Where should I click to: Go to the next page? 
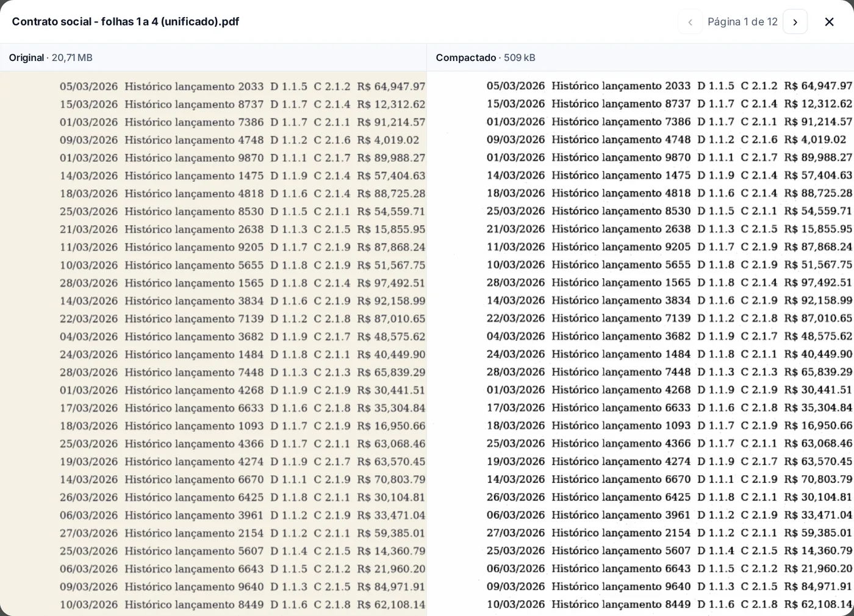[x=795, y=22]
